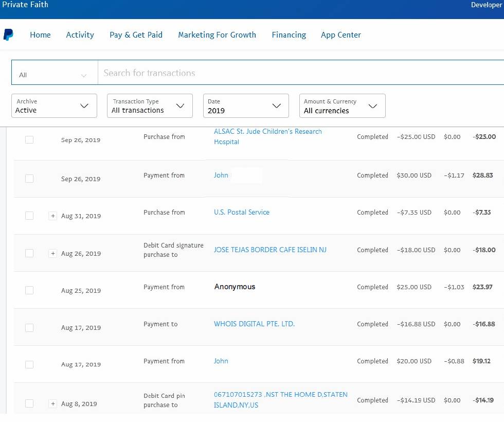Open John link in Sep 26 payment
This screenshot has height=422, width=504.
[221, 175]
